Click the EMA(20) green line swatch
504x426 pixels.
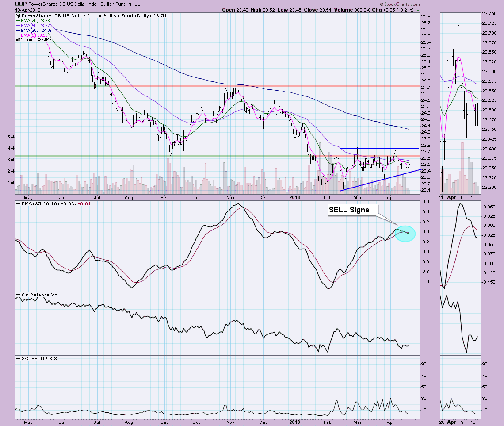[x=18, y=21]
